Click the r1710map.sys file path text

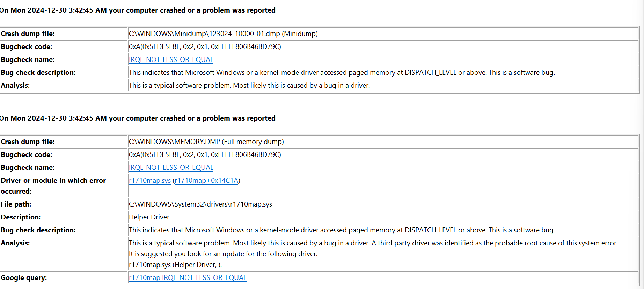click(x=200, y=204)
